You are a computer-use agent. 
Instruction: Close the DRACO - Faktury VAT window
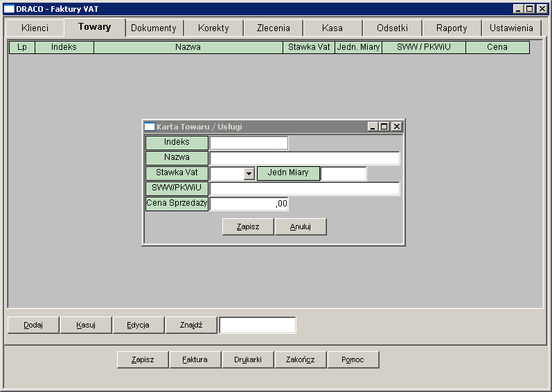pos(542,9)
